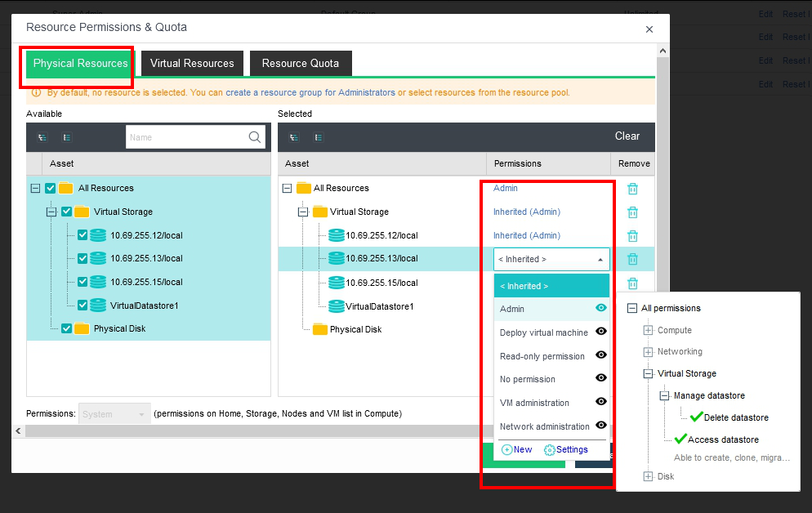The height and width of the screenshot is (513, 812).
Task: Click the Clear button in Selected panel
Action: (627, 136)
